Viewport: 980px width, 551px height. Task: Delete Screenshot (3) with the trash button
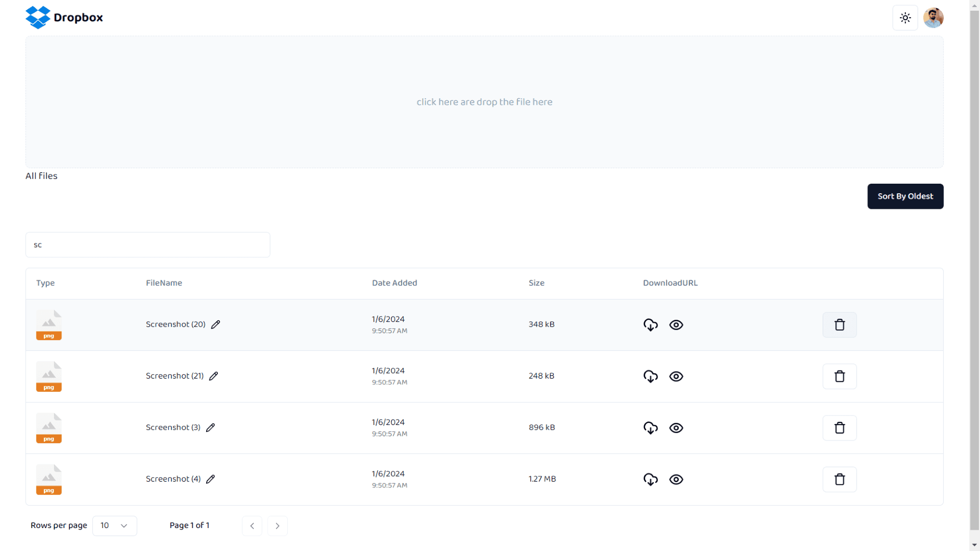[839, 428]
